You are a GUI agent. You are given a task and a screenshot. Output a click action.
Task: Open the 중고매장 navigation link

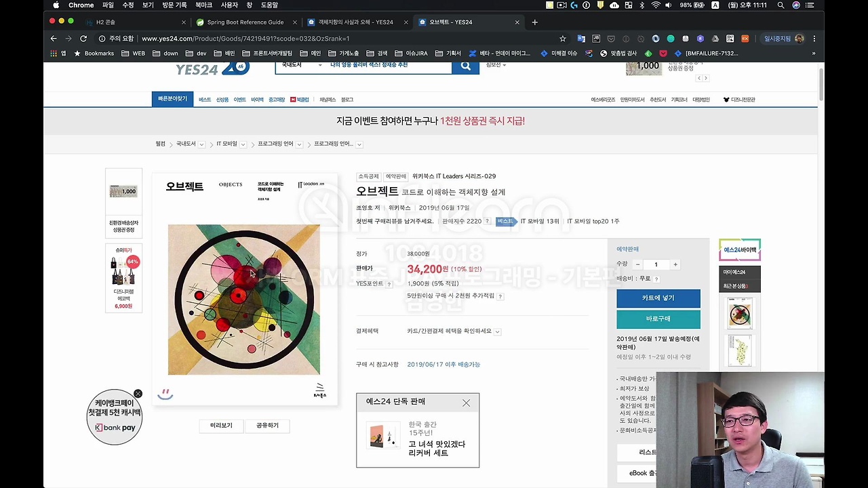(x=277, y=100)
